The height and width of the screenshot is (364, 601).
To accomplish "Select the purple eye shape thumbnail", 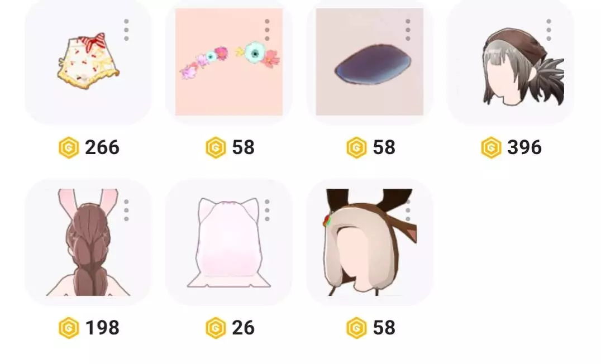I will (x=370, y=61).
